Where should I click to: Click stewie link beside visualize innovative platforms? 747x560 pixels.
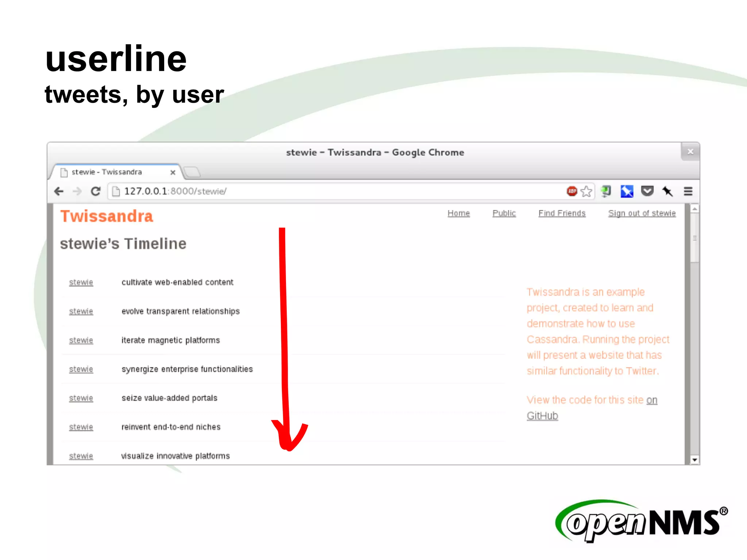[x=81, y=456]
